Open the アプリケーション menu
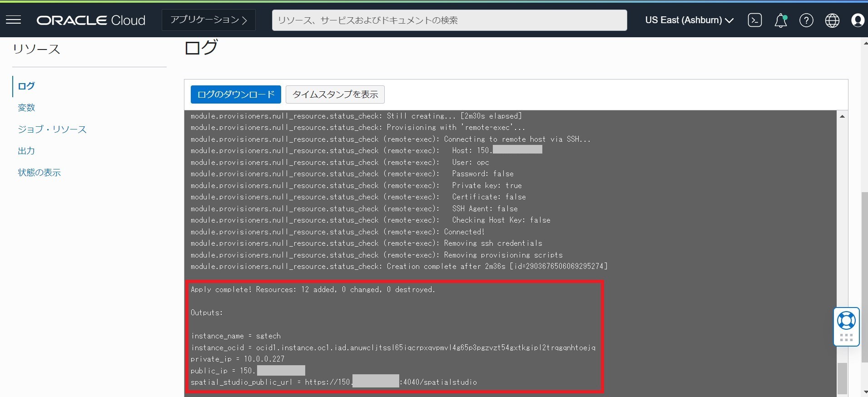Viewport: 868px width, 397px height. pos(208,20)
